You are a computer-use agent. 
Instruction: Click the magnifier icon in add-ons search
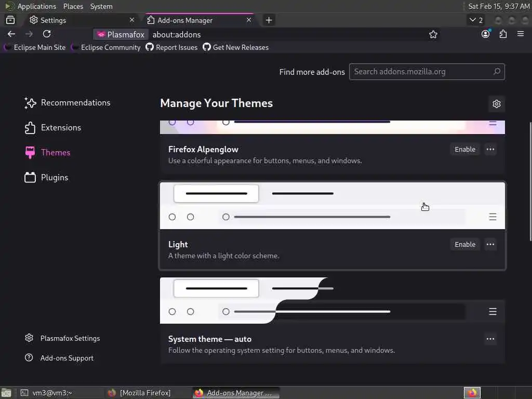click(x=497, y=72)
